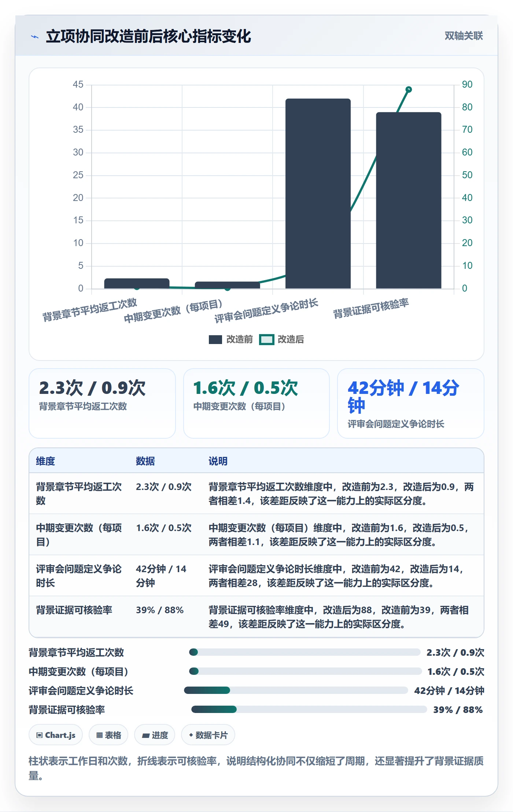Click the 中期变更次数（每项目）progress bar

(x=305, y=671)
